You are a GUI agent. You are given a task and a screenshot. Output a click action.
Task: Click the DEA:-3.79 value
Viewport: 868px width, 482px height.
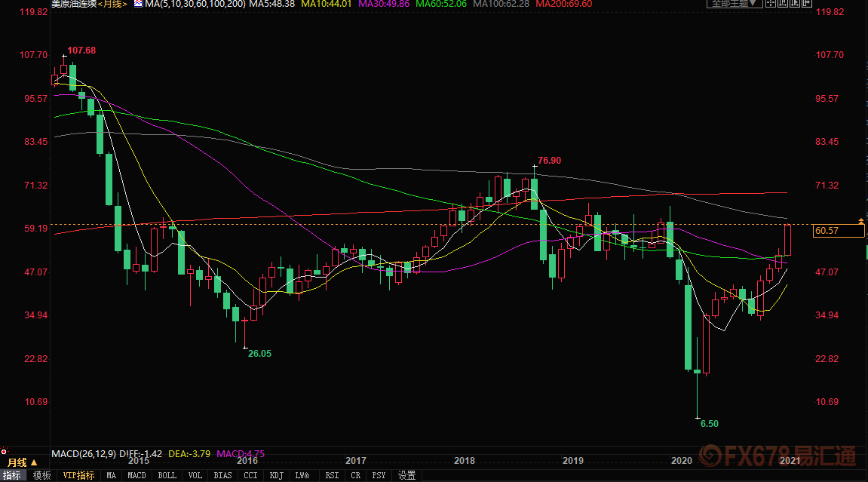(x=189, y=454)
